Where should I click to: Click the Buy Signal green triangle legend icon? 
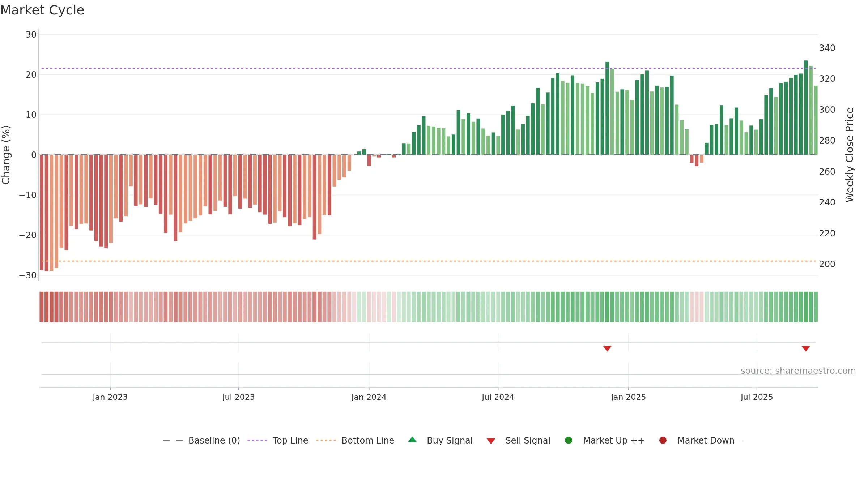click(x=412, y=440)
